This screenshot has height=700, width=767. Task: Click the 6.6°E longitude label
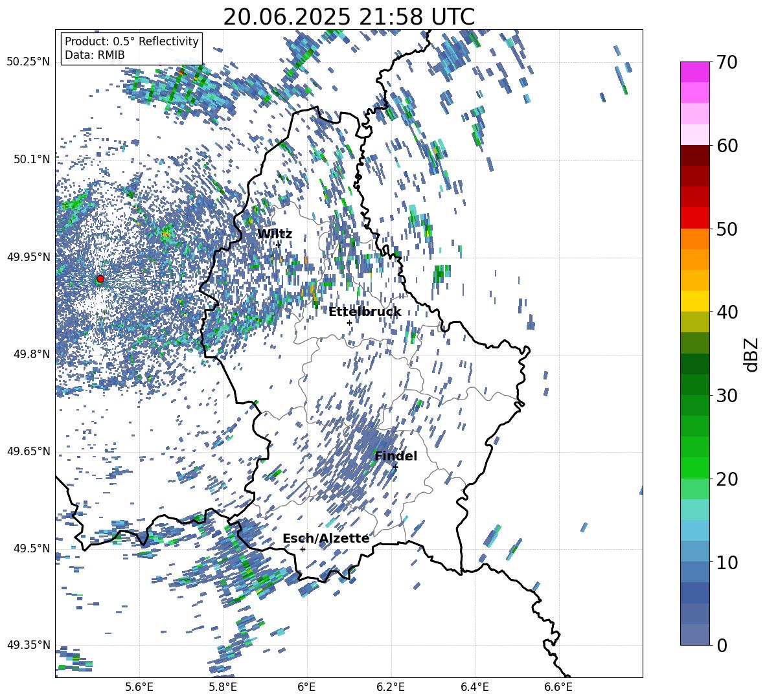pos(558,687)
